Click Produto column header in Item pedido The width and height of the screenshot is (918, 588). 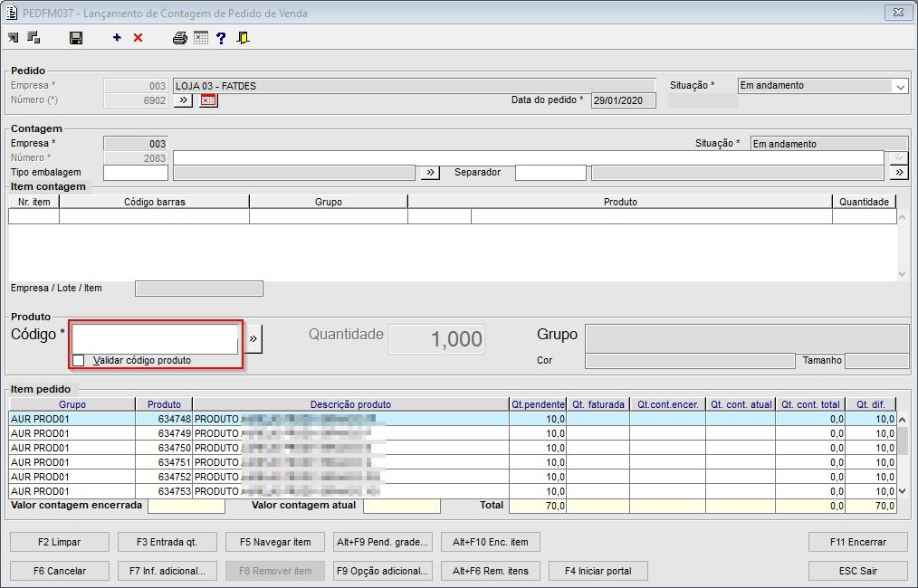[164, 404]
